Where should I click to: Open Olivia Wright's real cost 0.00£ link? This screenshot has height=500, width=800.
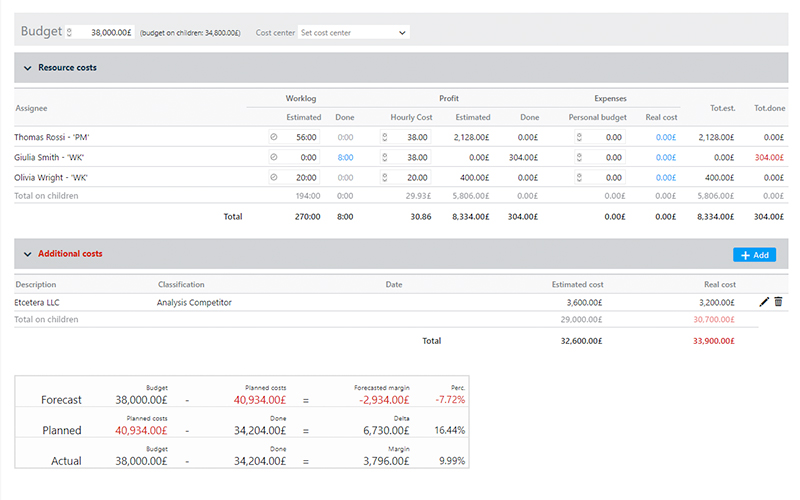(x=665, y=177)
